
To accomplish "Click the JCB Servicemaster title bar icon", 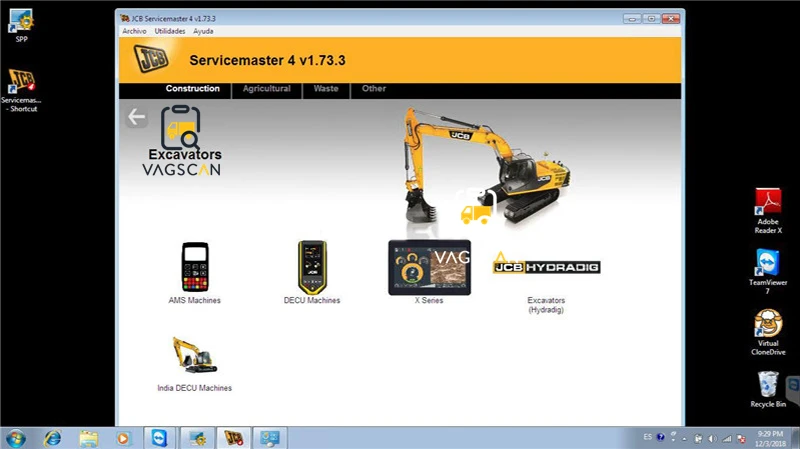I will 124,18.
